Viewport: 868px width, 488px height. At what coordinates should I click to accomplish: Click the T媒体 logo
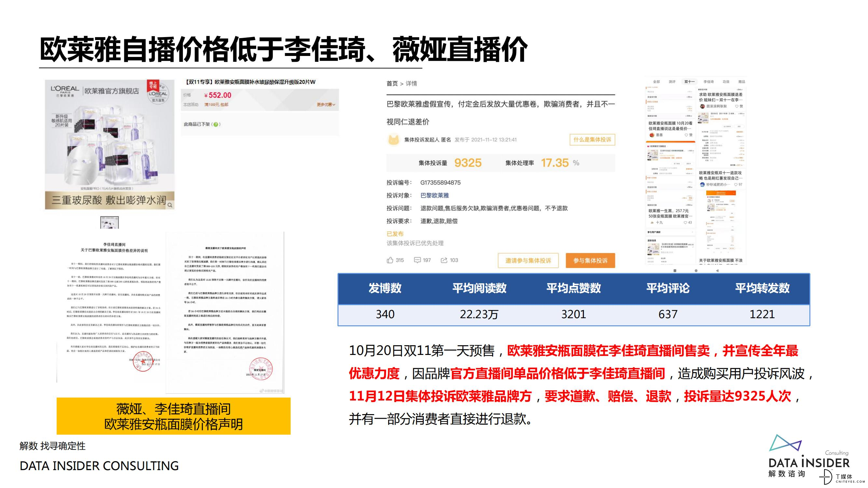point(842,477)
